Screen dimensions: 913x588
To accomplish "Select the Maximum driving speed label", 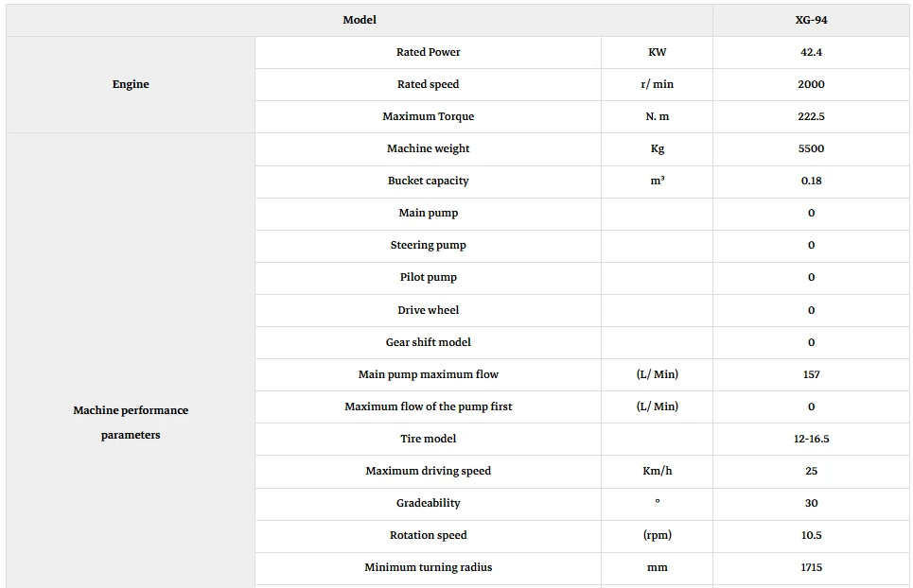I will pyautogui.click(x=428, y=471).
